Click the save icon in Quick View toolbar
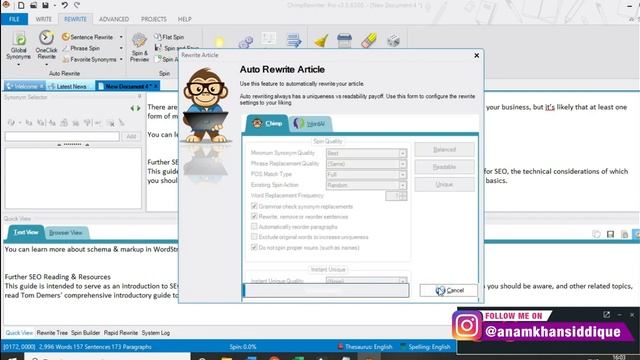The width and height of the screenshot is (640, 360). 610,234
